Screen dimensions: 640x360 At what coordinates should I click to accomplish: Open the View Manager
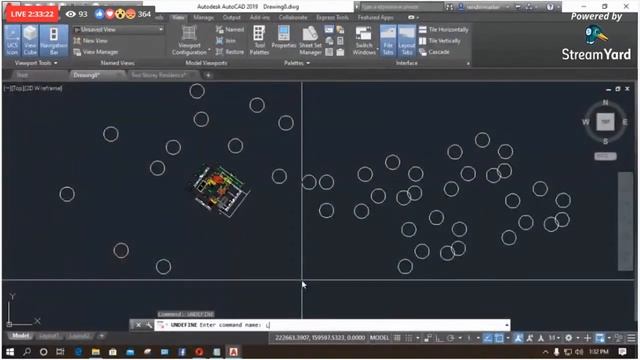point(96,52)
